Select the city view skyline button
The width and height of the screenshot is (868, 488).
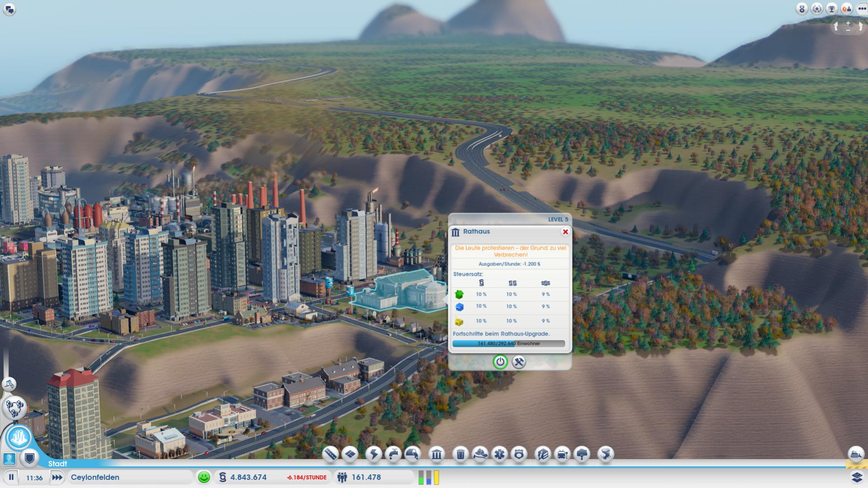coord(19,437)
